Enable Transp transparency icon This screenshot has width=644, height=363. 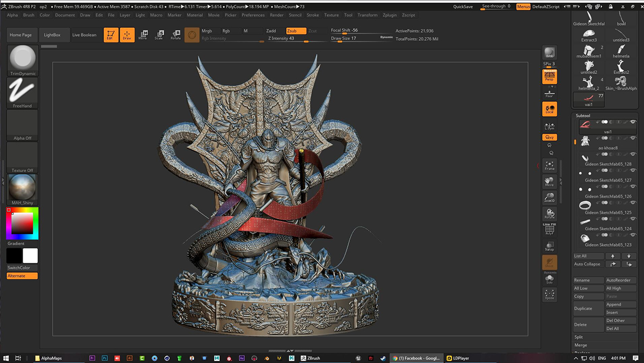click(x=549, y=246)
